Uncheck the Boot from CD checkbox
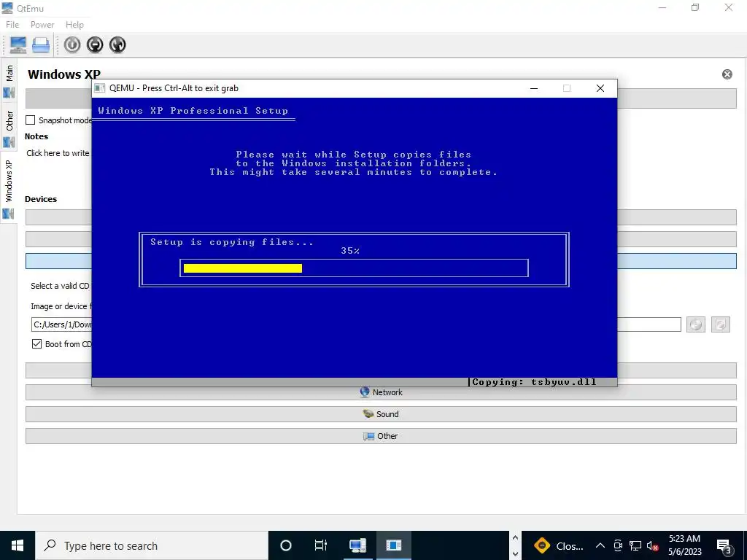This screenshot has height=560, width=747. click(x=36, y=344)
